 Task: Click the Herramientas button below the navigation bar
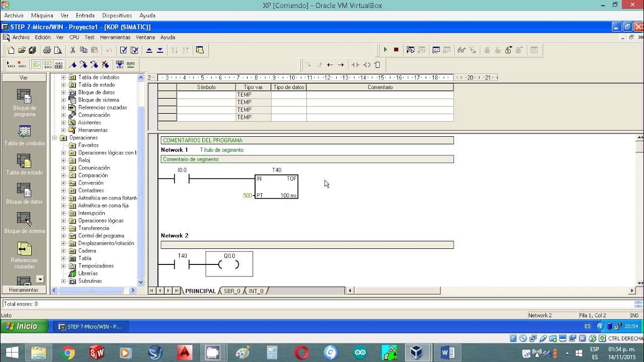tap(24, 290)
